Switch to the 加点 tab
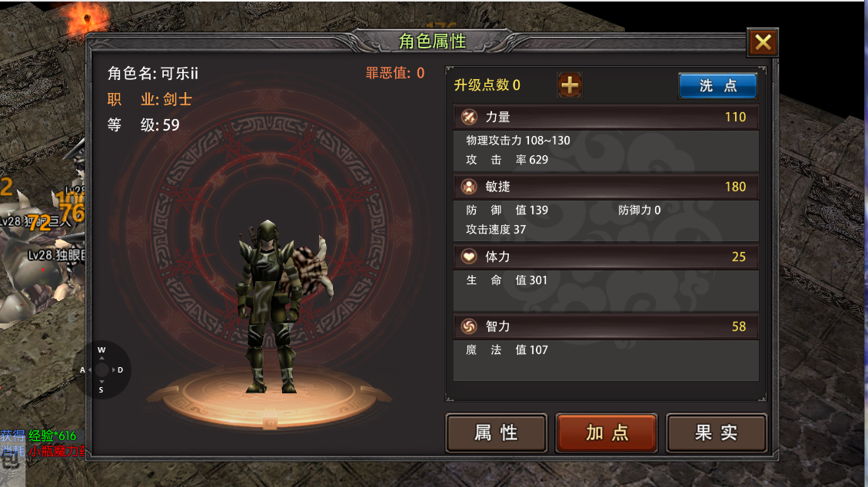The height and width of the screenshot is (487, 868). (x=607, y=432)
